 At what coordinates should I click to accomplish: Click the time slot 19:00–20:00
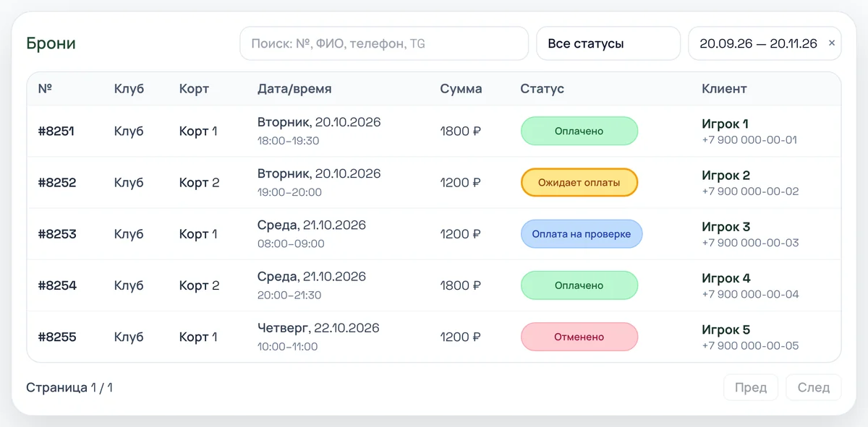pyautogui.click(x=289, y=192)
